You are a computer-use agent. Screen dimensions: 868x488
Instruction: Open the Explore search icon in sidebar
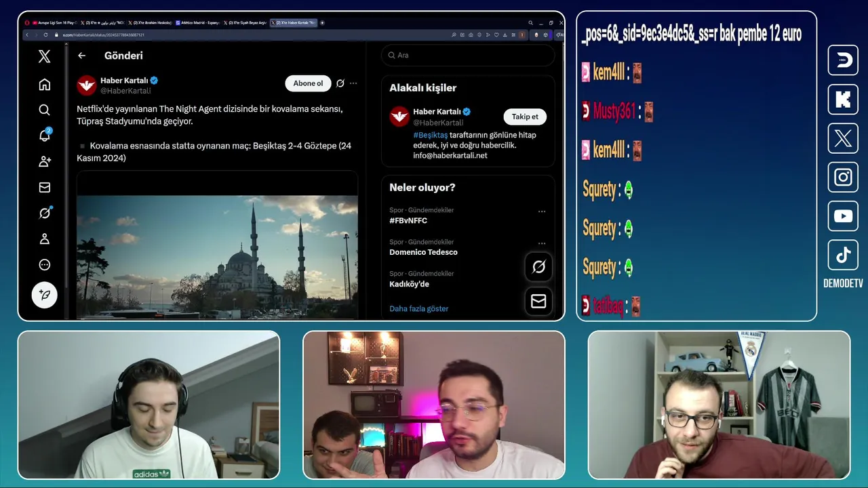click(x=44, y=110)
